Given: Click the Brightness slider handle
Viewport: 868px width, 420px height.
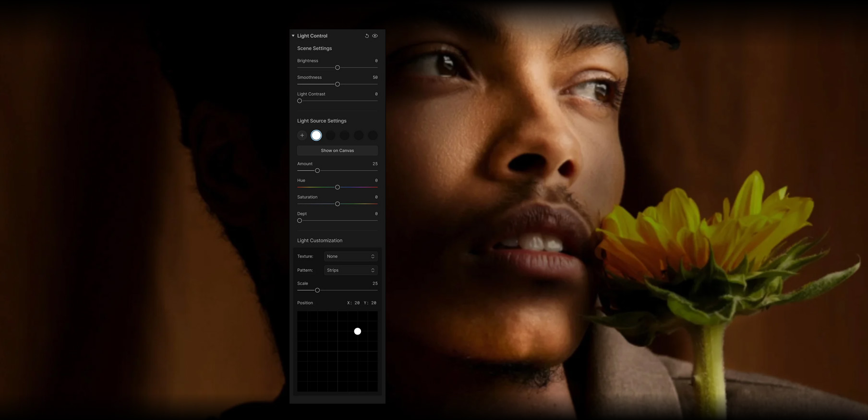Looking at the screenshot, I should click(338, 68).
